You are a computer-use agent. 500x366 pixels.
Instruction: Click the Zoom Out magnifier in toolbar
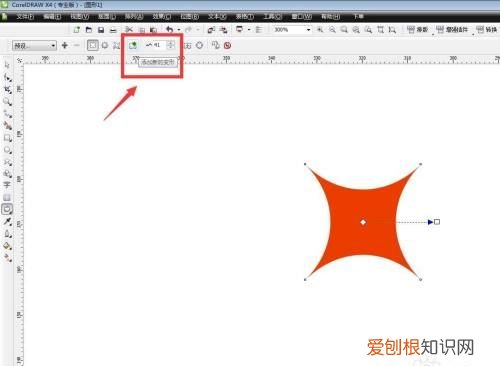(x=332, y=30)
